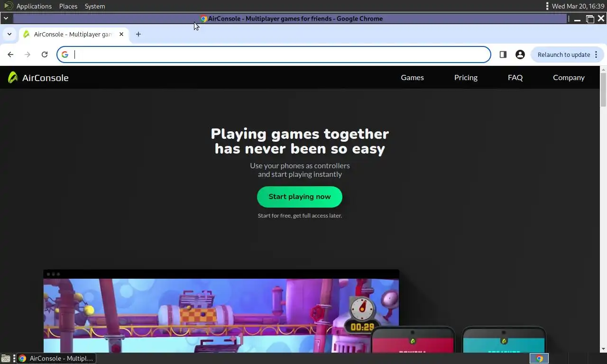
Task: Click the scrollbar up arrow
Action: pyautogui.click(x=603, y=70)
